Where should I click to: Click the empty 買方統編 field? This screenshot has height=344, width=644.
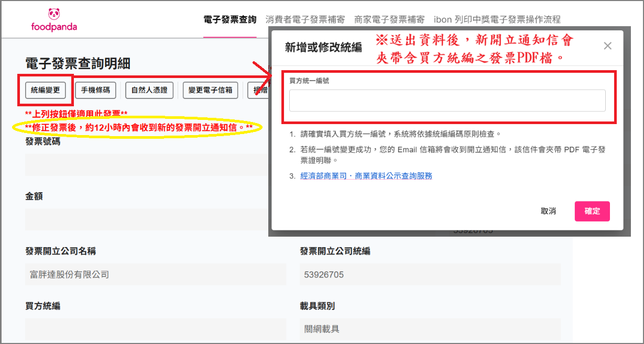point(156,329)
